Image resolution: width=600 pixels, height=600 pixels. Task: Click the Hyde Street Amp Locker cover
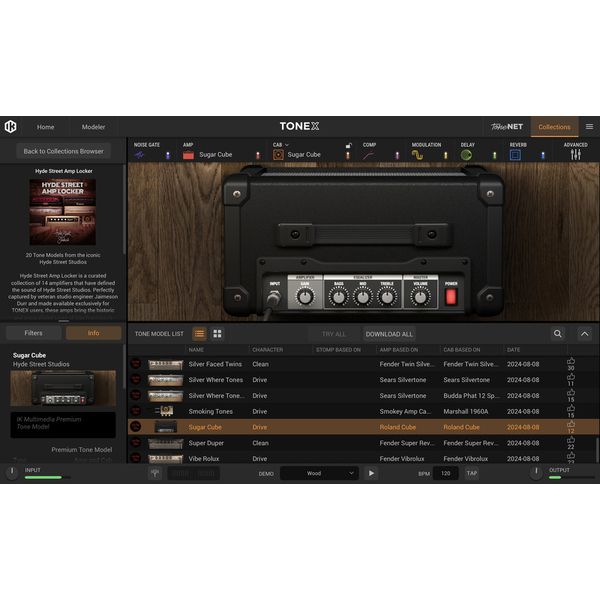63,212
